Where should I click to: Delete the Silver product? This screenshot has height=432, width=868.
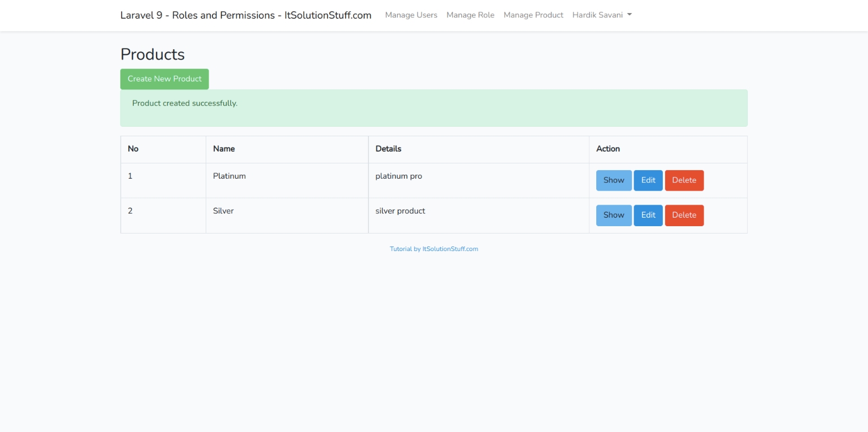[x=684, y=215]
